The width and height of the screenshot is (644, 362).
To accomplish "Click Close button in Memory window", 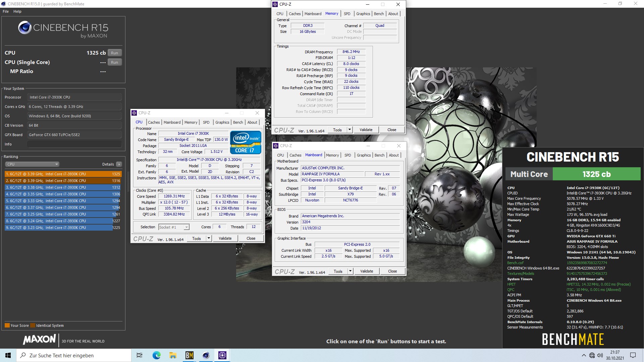I will (x=392, y=130).
